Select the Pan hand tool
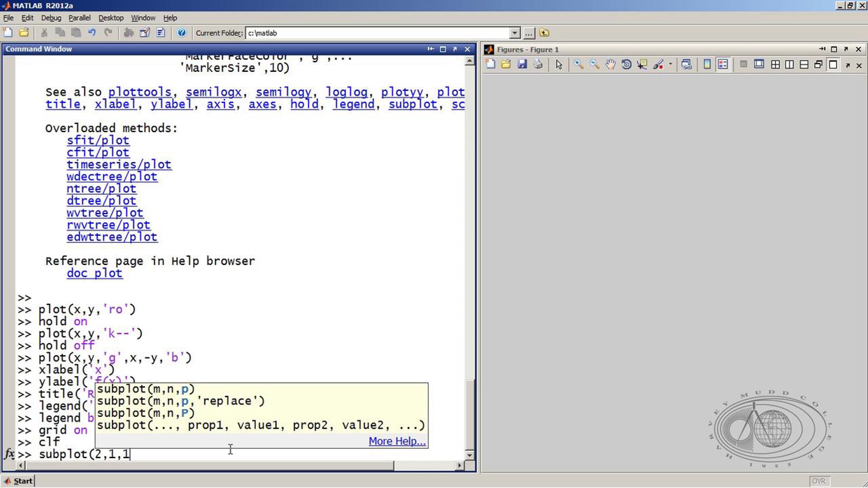 pos(610,64)
